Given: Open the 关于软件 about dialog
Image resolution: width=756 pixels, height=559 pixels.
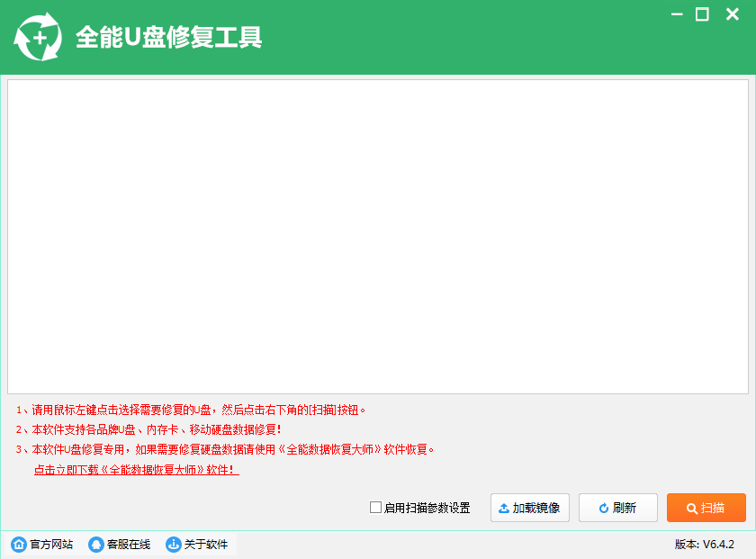Looking at the screenshot, I should [x=197, y=545].
